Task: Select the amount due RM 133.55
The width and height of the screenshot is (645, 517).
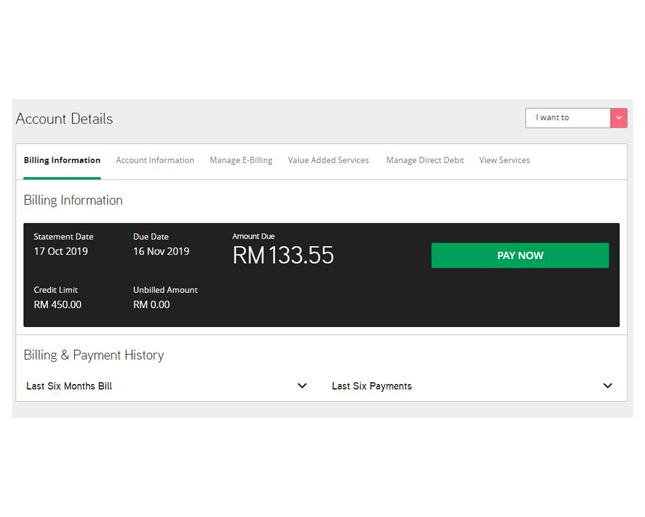Action: [x=283, y=255]
